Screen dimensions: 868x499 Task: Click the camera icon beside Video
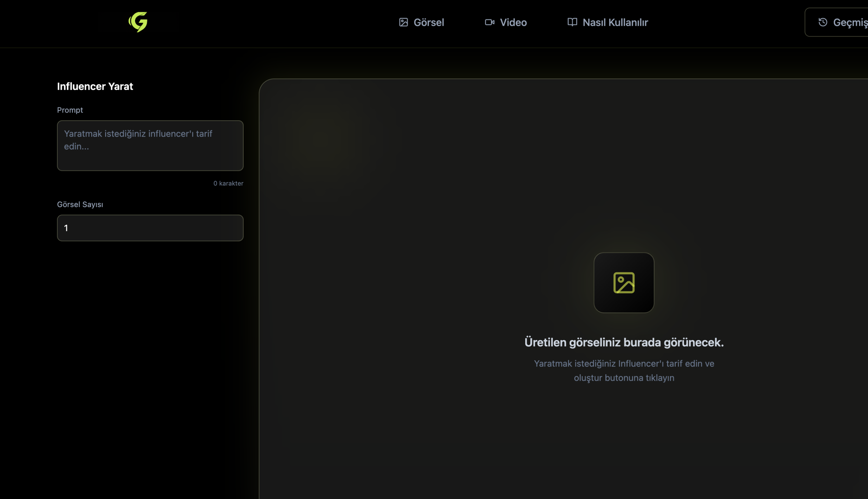489,22
